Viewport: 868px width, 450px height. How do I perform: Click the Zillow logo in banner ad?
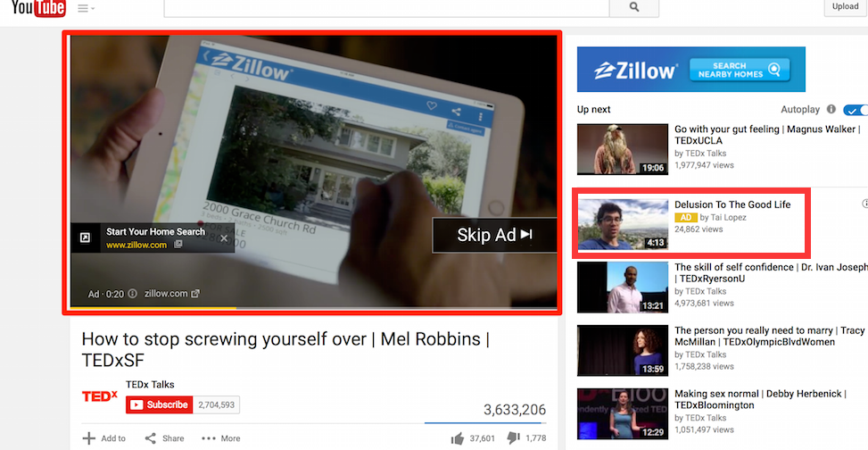(x=635, y=70)
